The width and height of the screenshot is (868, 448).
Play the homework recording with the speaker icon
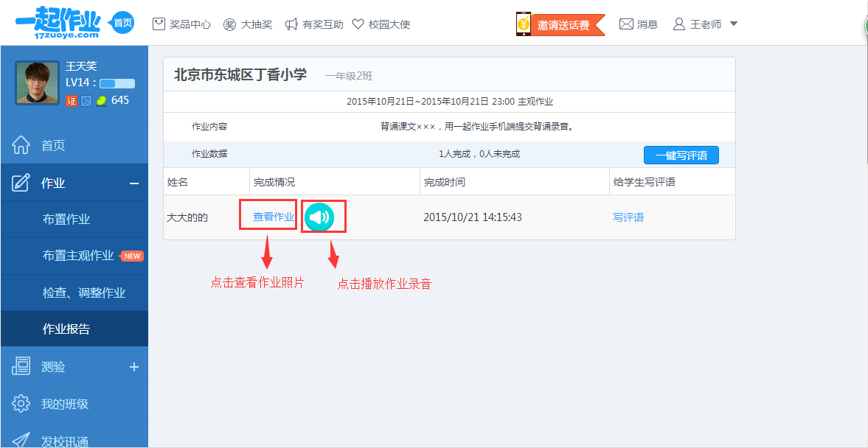[319, 217]
